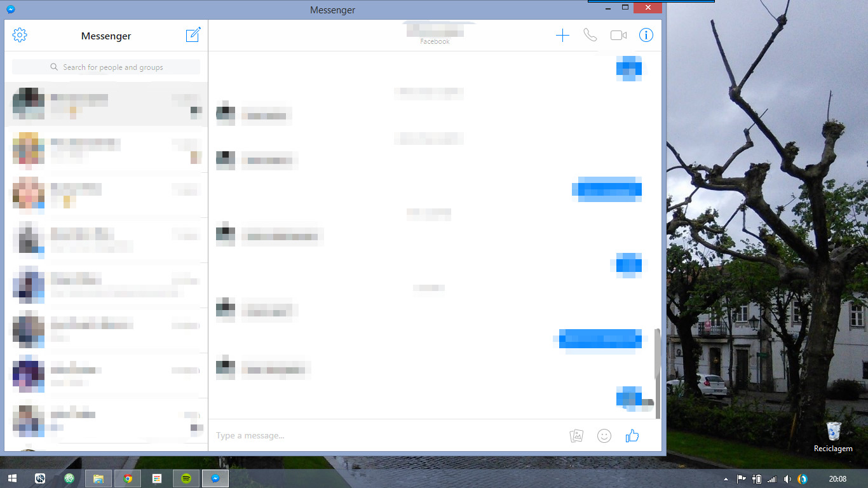Image resolution: width=868 pixels, height=488 pixels.
Task: Switch to Chrome on the taskbar
Action: click(128, 478)
